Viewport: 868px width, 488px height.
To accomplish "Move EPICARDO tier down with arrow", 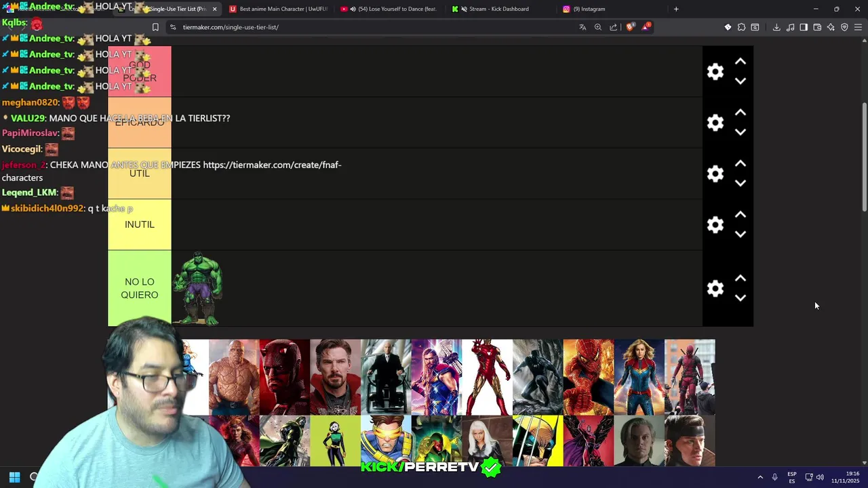I will point(741,132).
